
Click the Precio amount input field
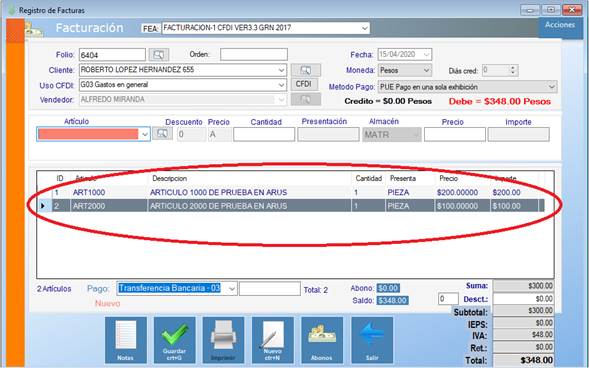point(455,134)
